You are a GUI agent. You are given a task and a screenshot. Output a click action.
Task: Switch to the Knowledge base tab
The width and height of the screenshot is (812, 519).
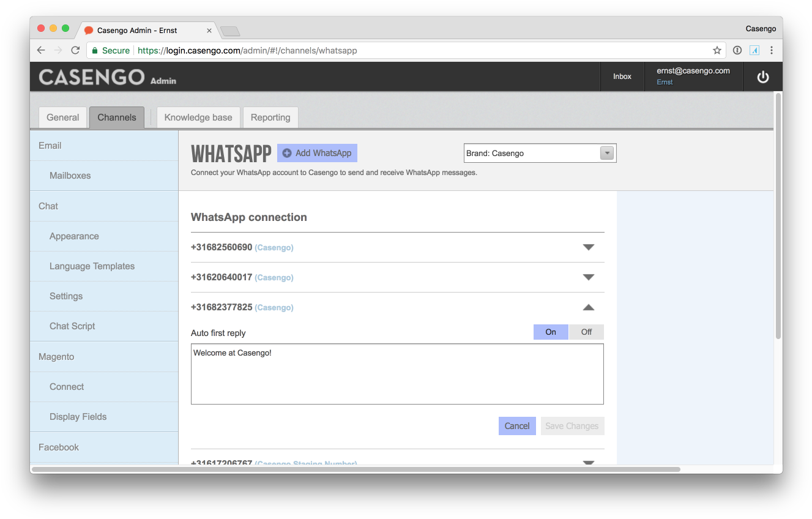point(198,118)
